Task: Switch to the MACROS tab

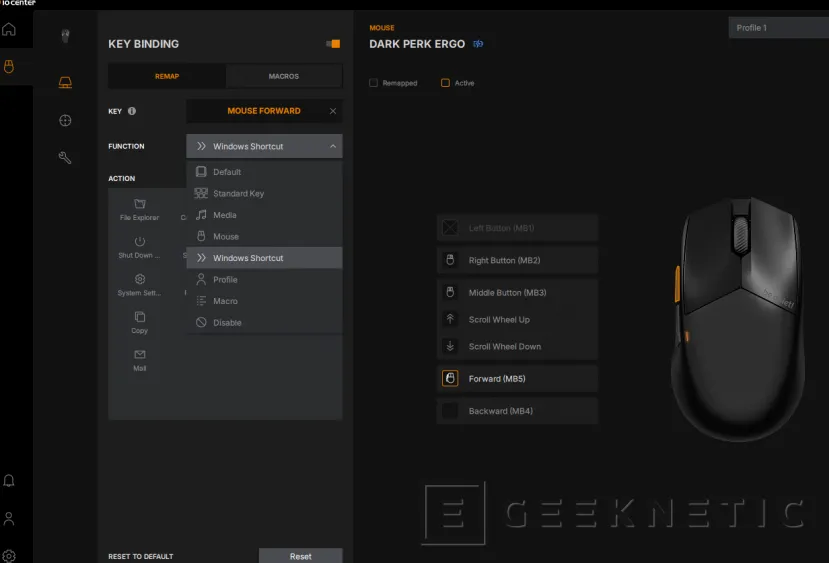Action: point(284,76)
